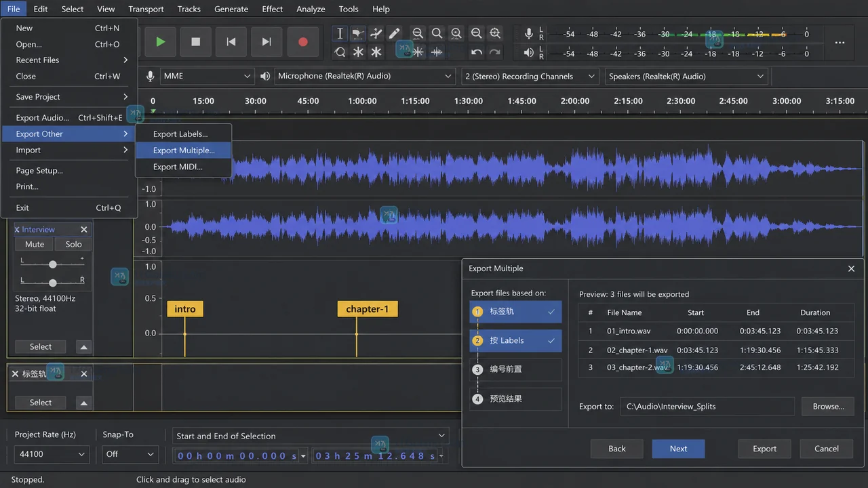Click Select button on 标签轨 track
868x488 pixels.
(41, 403)
